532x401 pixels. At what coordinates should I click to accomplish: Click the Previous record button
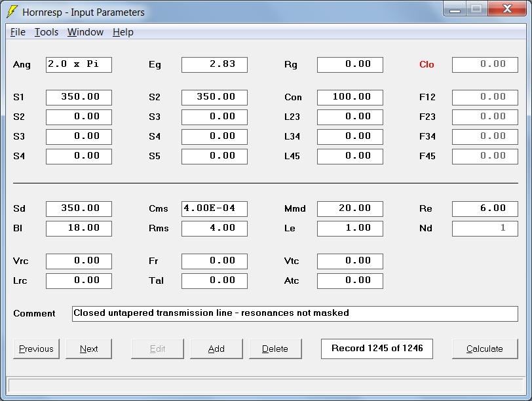pyautogui.click(x=36, y=349)
